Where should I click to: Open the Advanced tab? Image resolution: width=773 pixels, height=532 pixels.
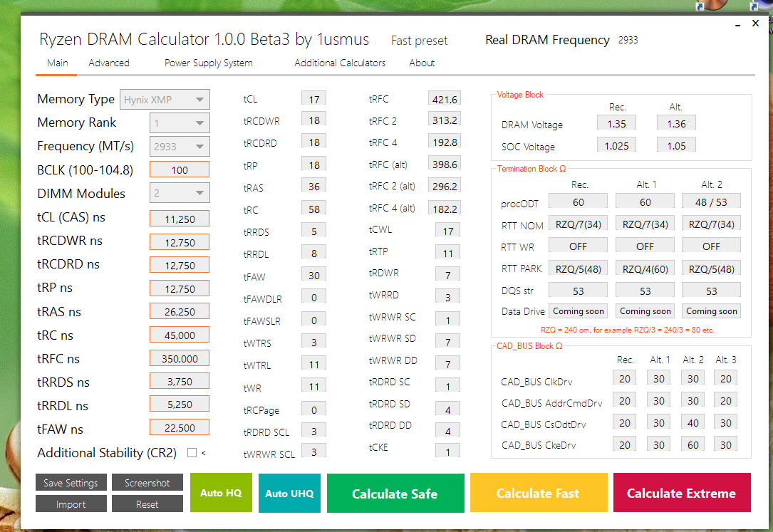click(x=109, y=63)
